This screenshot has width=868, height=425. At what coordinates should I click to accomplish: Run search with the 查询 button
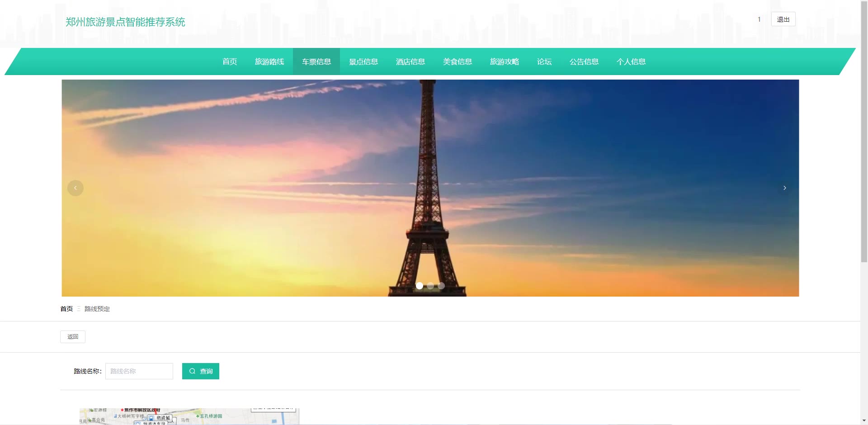point(201,371)
